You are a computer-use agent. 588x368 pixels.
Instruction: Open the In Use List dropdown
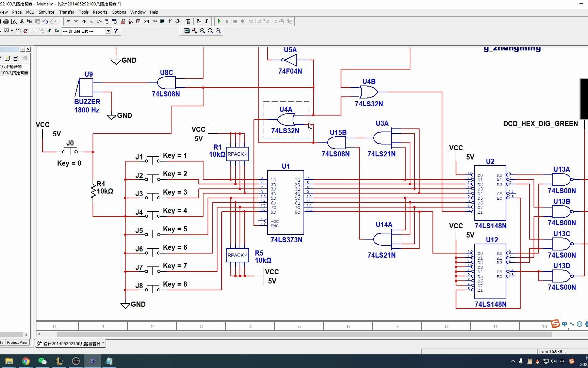point(87,31)
